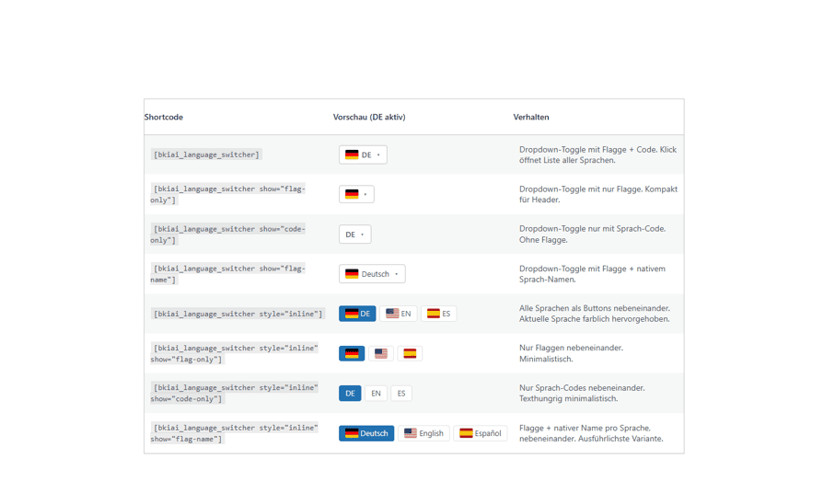Click the [bkiai_language_switcher] shortcode text
The image size is (835, 504).
click(x=206, y=155)
